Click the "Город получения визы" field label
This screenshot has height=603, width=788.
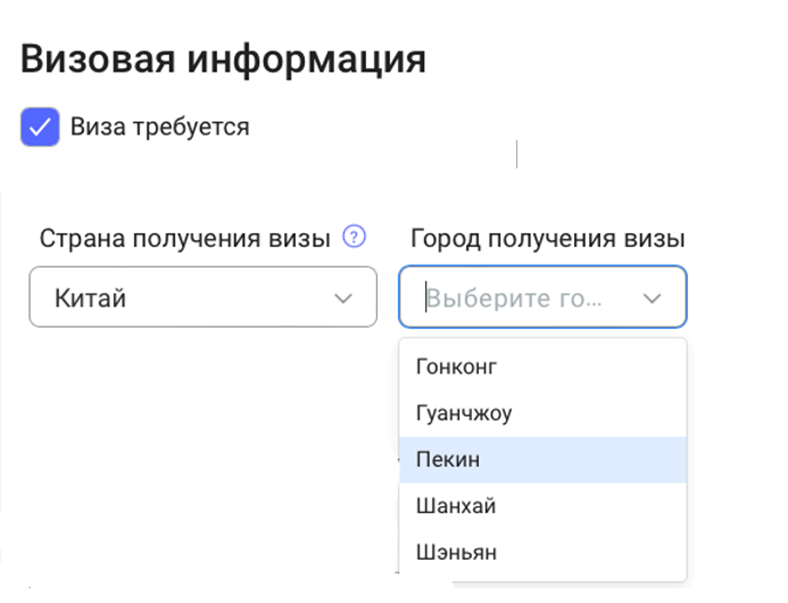point(547,238)
